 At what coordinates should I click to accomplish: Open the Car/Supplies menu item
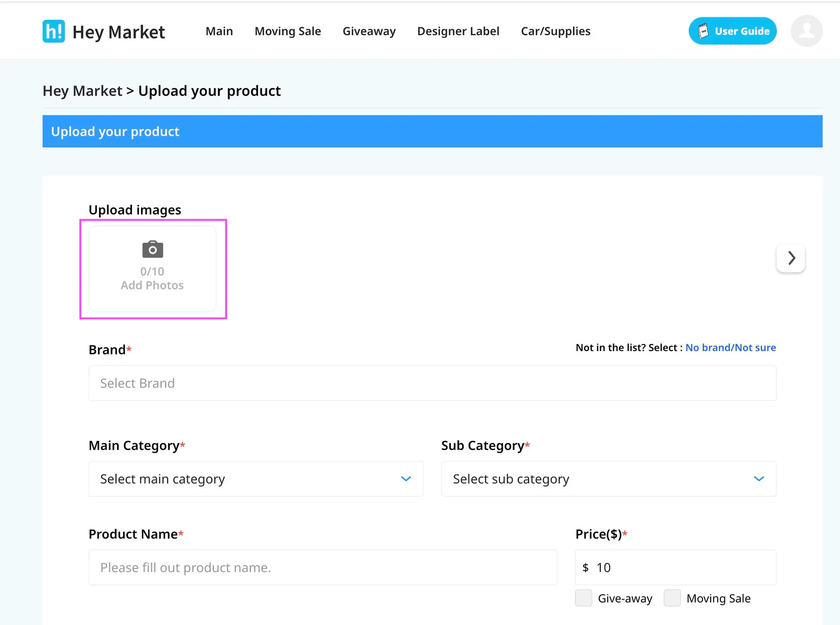[555, 31]
